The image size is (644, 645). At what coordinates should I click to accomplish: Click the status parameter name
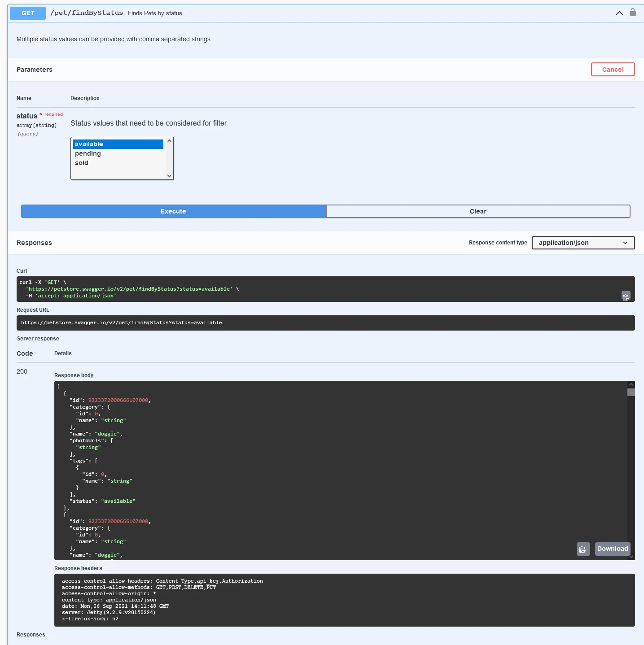coord(27,116)
